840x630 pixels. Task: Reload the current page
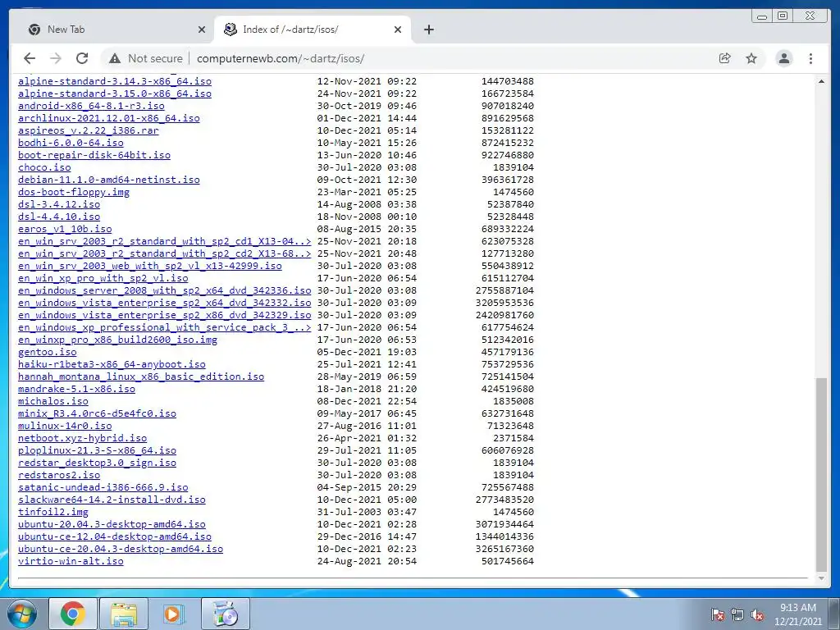pos(82,58)
